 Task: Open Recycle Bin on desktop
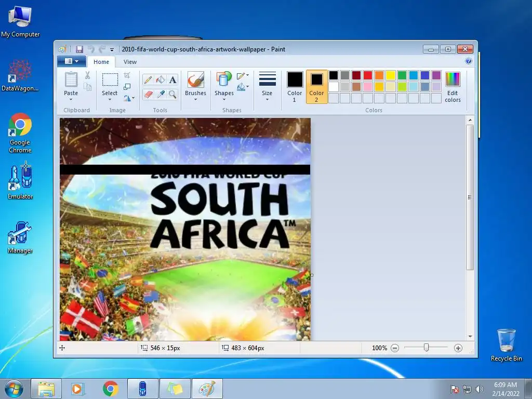click(x=506, y=345)
